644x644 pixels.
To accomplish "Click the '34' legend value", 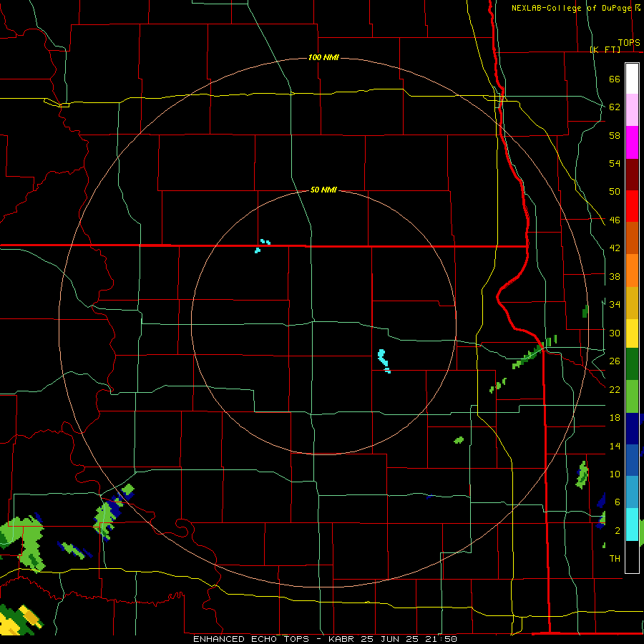I will (615, 305).
